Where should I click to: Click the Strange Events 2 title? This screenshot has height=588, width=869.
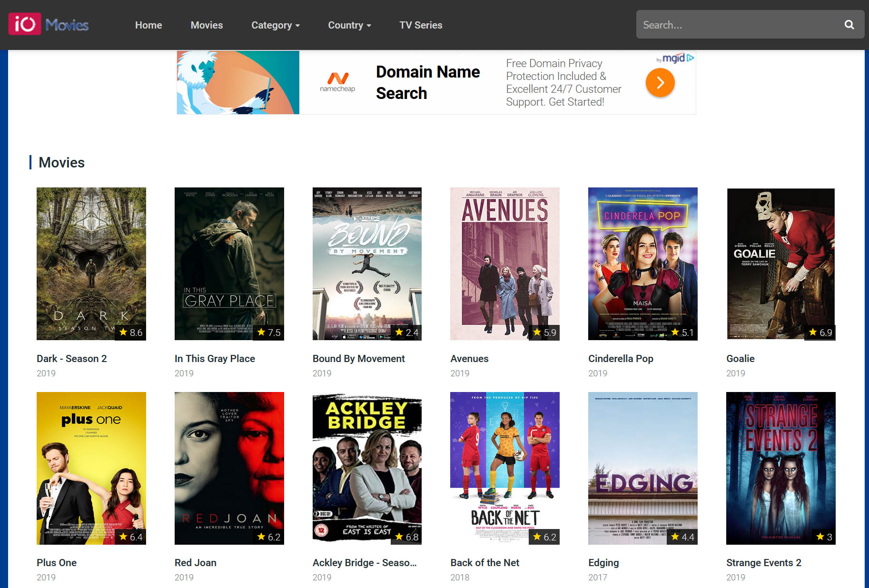click(x=764, y=563)
